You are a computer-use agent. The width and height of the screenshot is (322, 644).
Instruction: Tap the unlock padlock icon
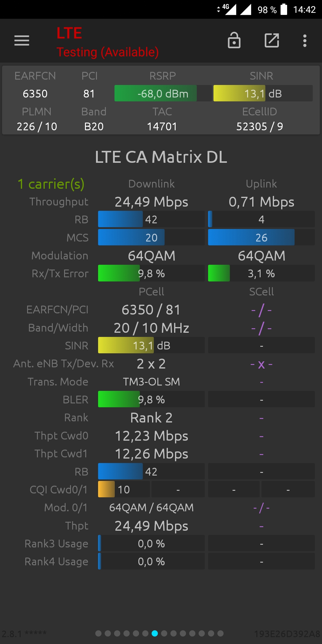pyautogui.click(x=234, y=40)
